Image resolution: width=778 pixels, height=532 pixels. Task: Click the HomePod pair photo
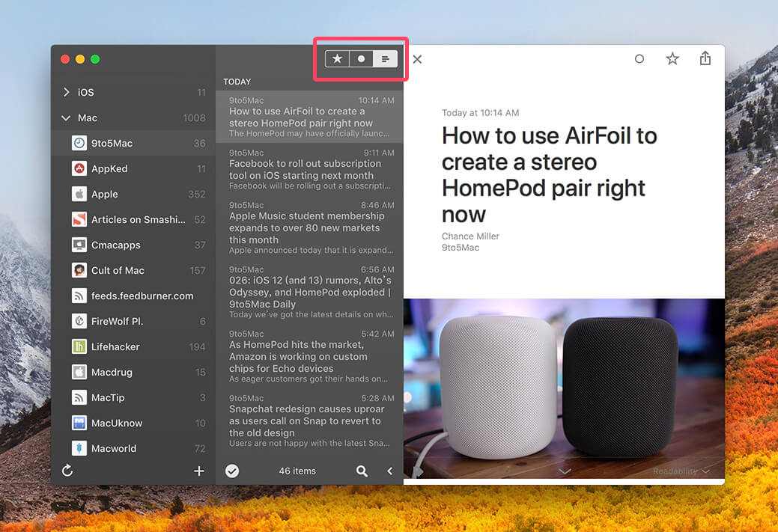(564, 388)
